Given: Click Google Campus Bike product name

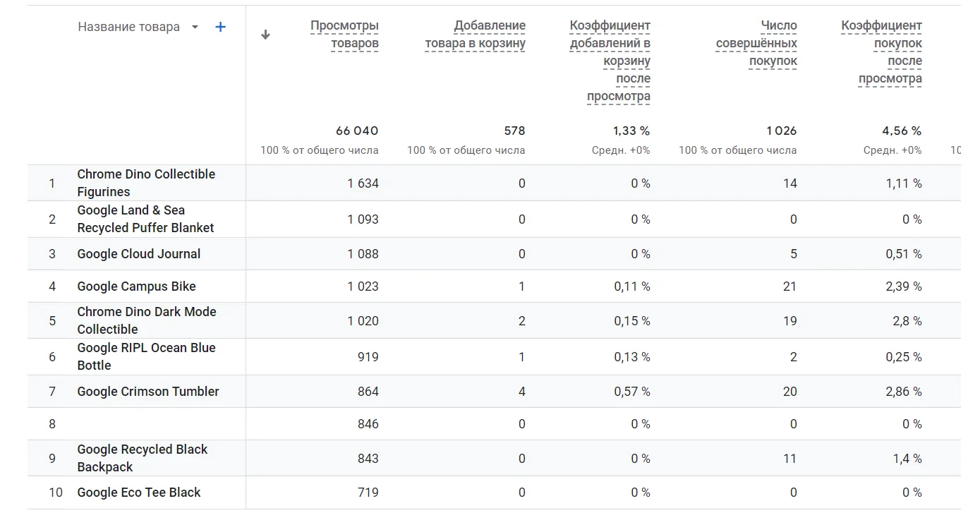Looking at the screenshot, I should click(136, 286).
